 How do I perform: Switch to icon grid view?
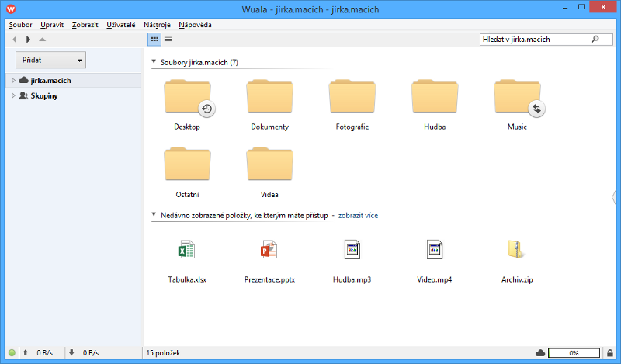pyautogui.click(x=154, y=39)
